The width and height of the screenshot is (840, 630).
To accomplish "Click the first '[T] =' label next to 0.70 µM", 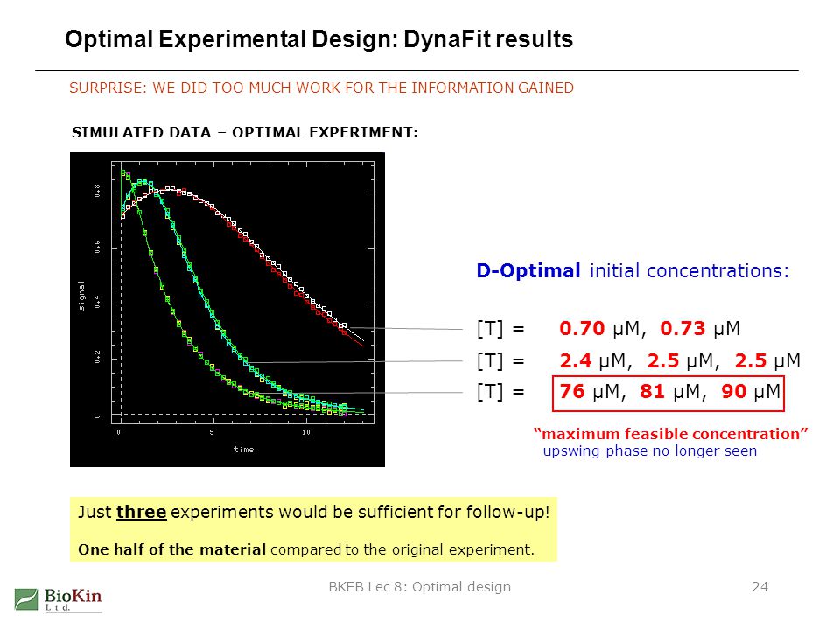I will tap(500, 328).
